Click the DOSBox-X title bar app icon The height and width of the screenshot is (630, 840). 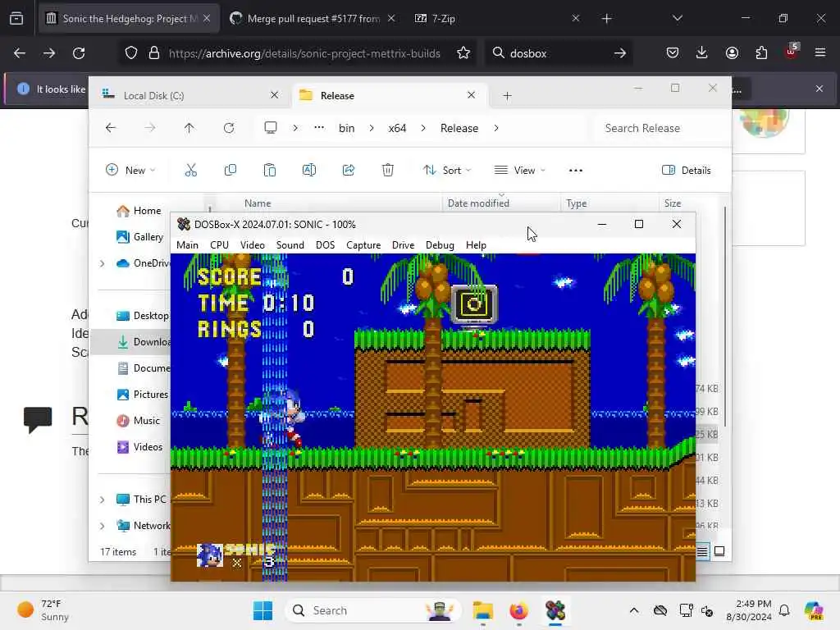click(183, 224)
